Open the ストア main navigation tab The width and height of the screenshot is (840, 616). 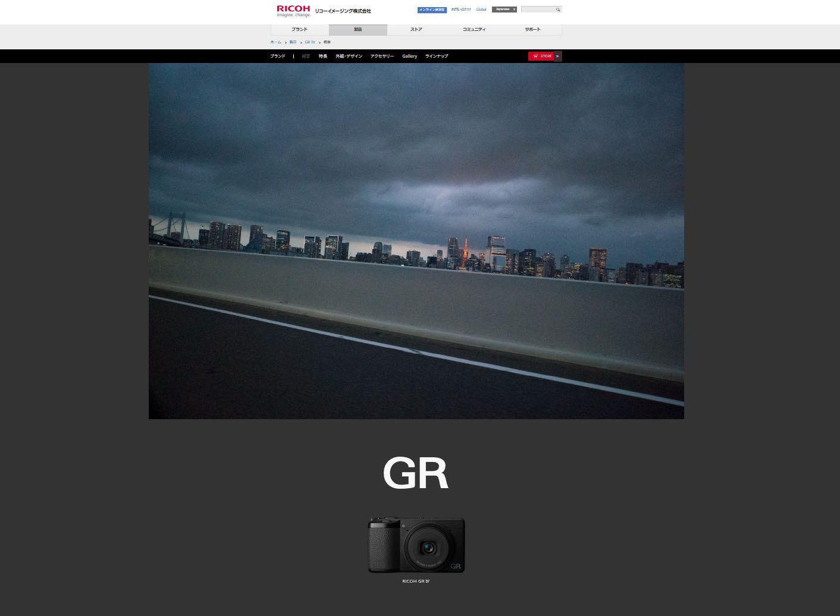point(416,30)
